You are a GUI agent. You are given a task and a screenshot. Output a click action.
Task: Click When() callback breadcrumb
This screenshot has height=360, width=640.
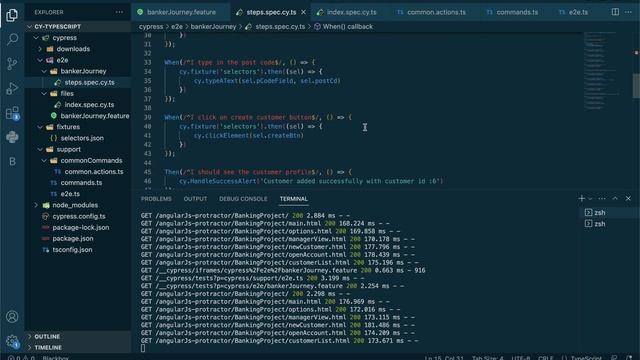coord(343,27)
